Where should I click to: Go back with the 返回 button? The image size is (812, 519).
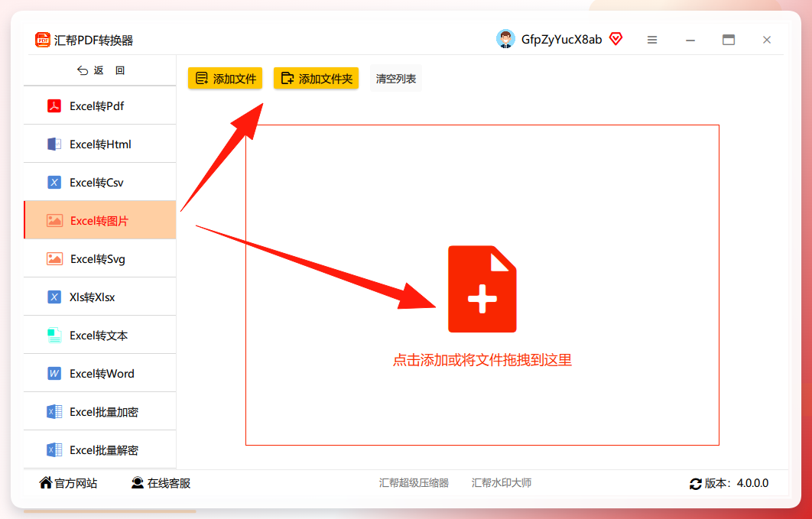tap(101, 70)
